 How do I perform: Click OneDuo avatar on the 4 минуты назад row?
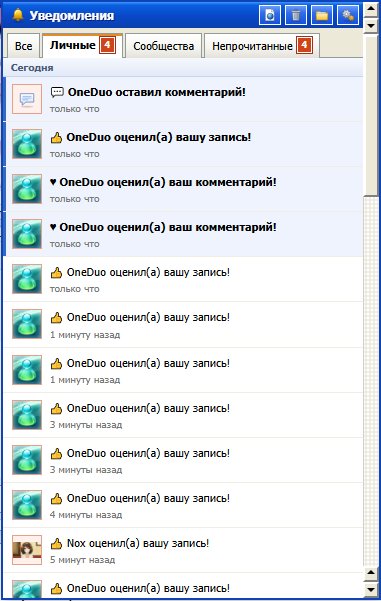27,505
